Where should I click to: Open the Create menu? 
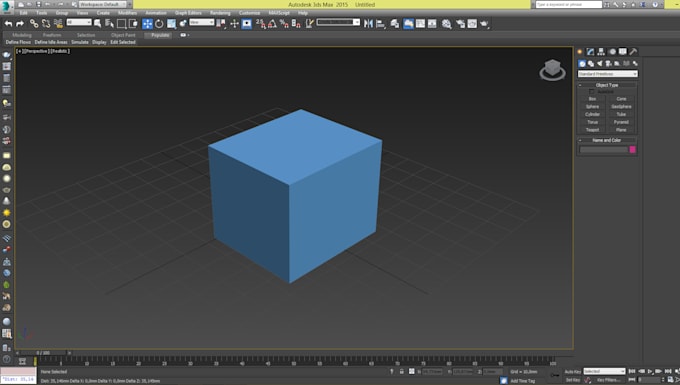[x=103, y=13]
